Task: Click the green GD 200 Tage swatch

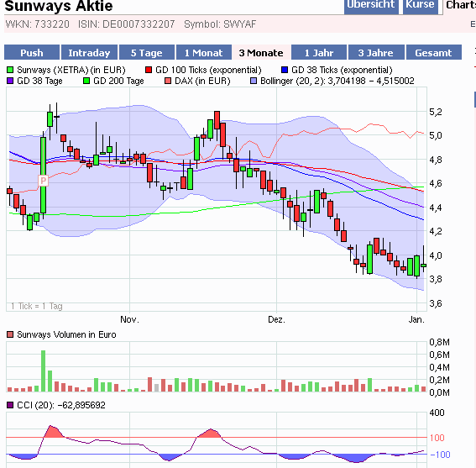Action: (86, 81)
